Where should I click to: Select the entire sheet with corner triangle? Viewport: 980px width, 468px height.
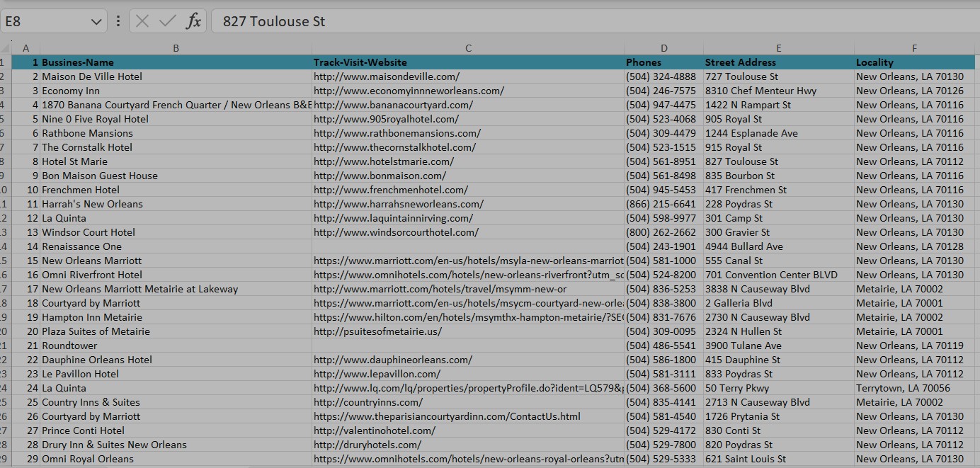point(6,48)
